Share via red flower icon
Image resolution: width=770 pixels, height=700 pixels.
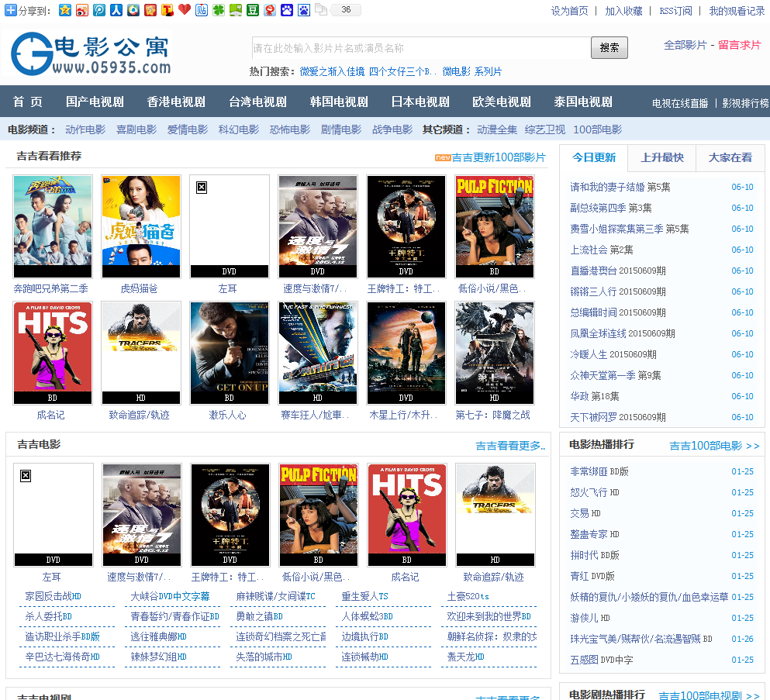150,10
